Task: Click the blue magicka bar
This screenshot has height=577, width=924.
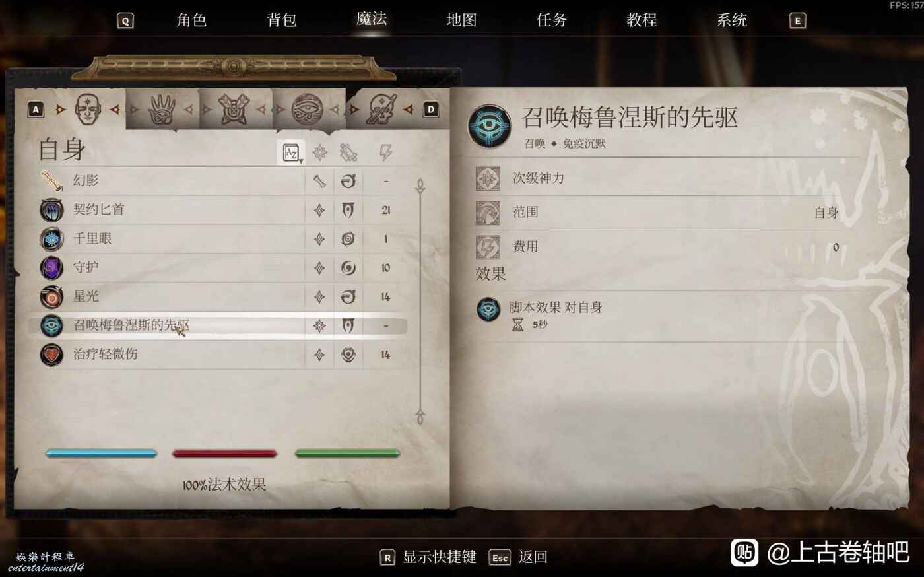Action: [x=101, y=454]
